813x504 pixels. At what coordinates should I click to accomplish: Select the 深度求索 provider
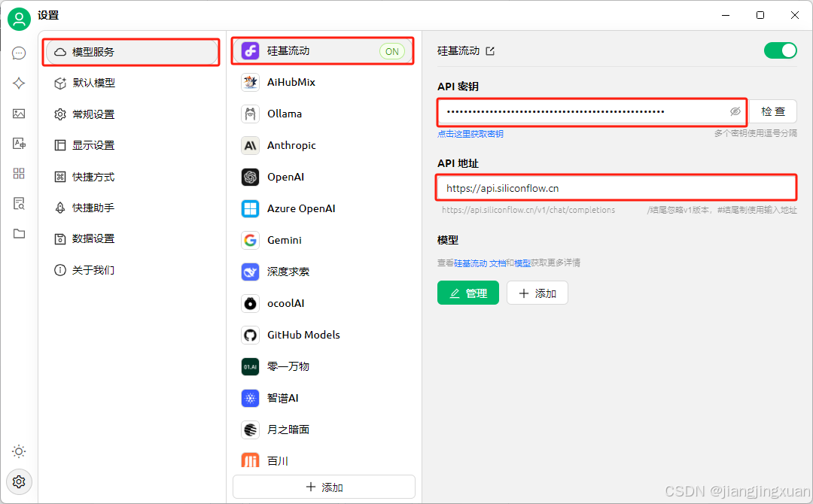[x=324, y=272]
